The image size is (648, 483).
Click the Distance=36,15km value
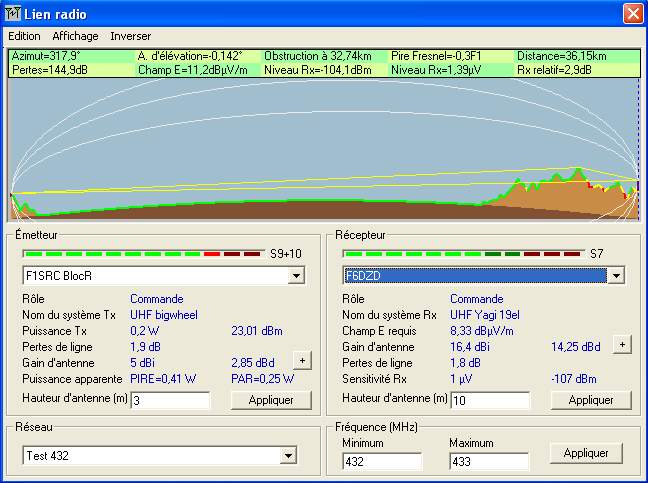click(x=562, y=56)
